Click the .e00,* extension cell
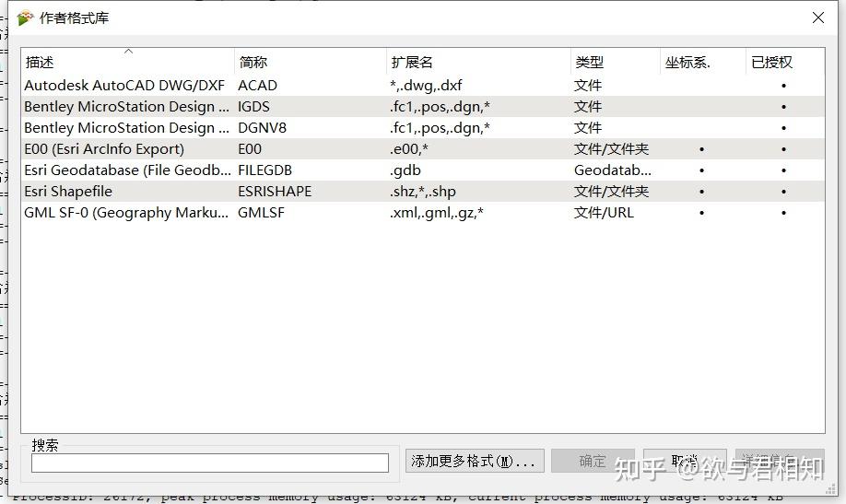This screenshot has height=504, width=846. [x=408, y=149]
